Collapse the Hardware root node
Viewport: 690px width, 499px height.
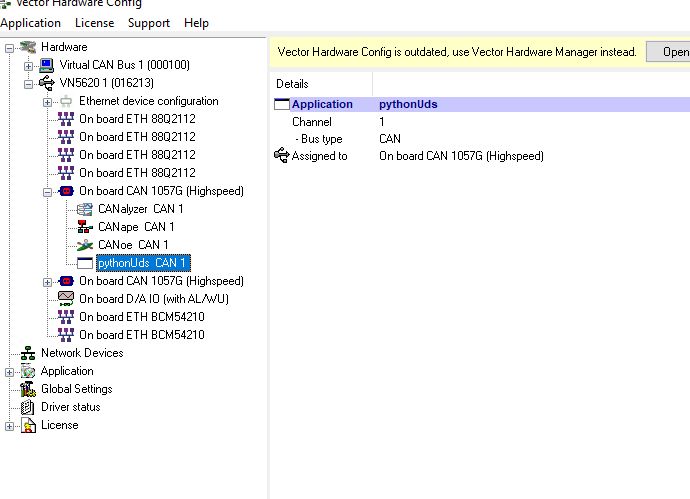pos(9,48)
